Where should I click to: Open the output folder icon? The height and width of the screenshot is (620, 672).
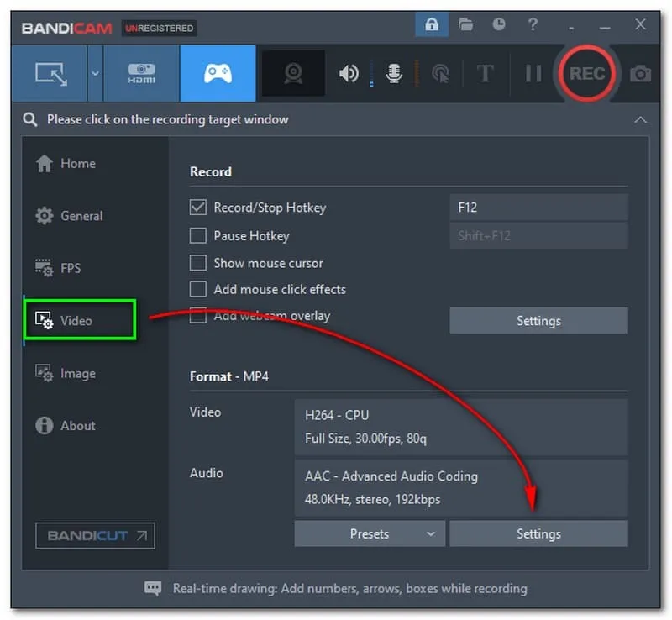point(466,25)
